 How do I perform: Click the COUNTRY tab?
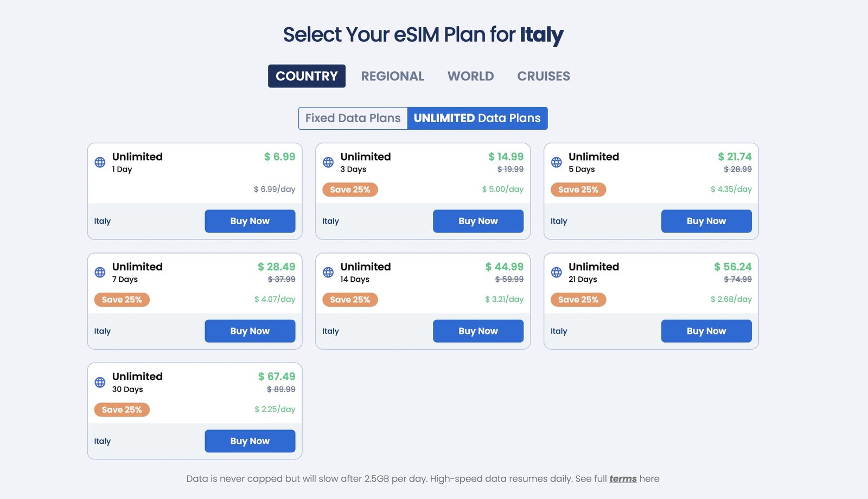pyautogui.click(x=306, y=76)
